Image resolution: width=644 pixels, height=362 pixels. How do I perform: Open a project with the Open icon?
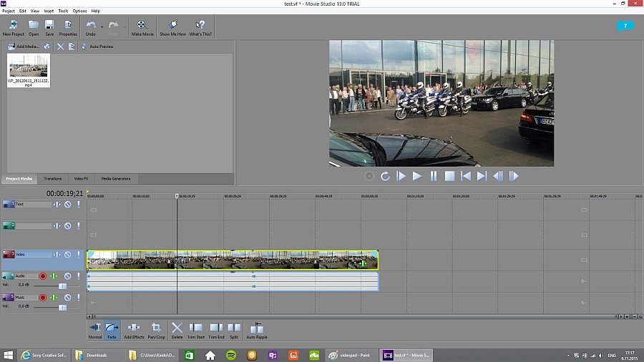pyautogui.click(x=34, y=28)
